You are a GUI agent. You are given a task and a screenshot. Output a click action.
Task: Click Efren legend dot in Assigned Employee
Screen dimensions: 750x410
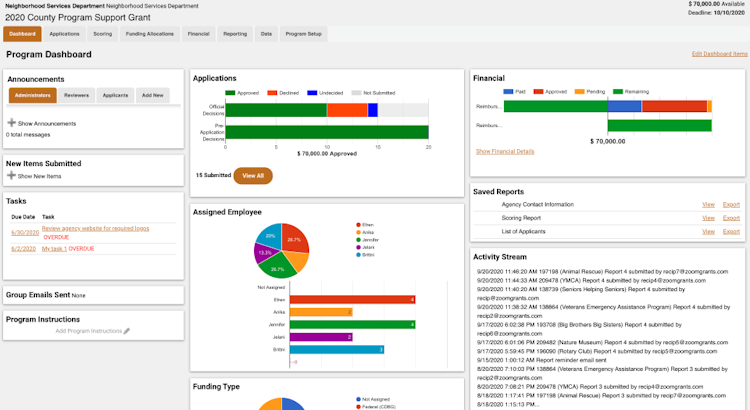pyautogui.click(x=358, y=224)
